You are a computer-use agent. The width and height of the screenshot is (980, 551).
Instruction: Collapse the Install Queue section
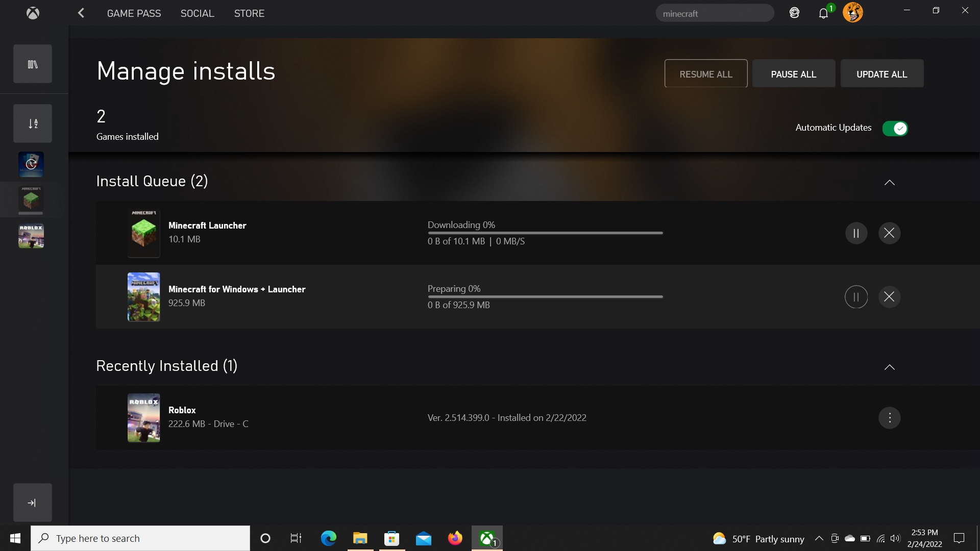pyautogui.click(x=889, y=183)
